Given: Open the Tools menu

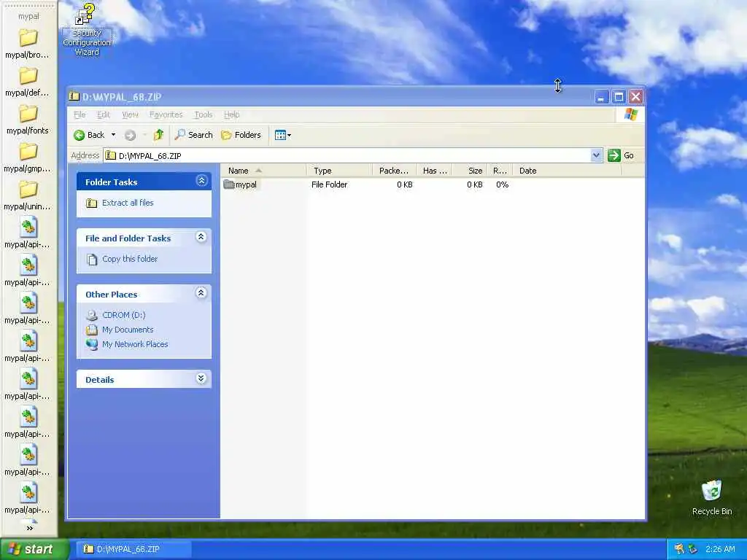Looking at the screenshot, I should [x=203, y=114].
